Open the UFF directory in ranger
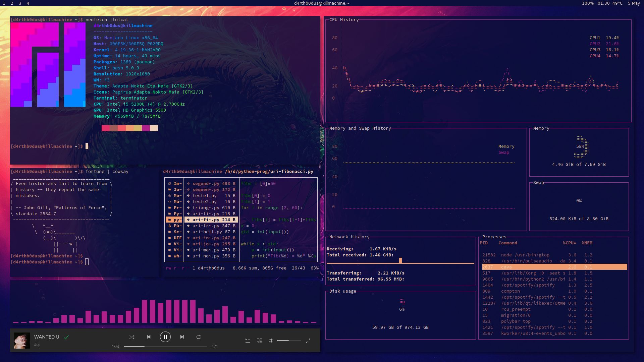 pos(178,238)
